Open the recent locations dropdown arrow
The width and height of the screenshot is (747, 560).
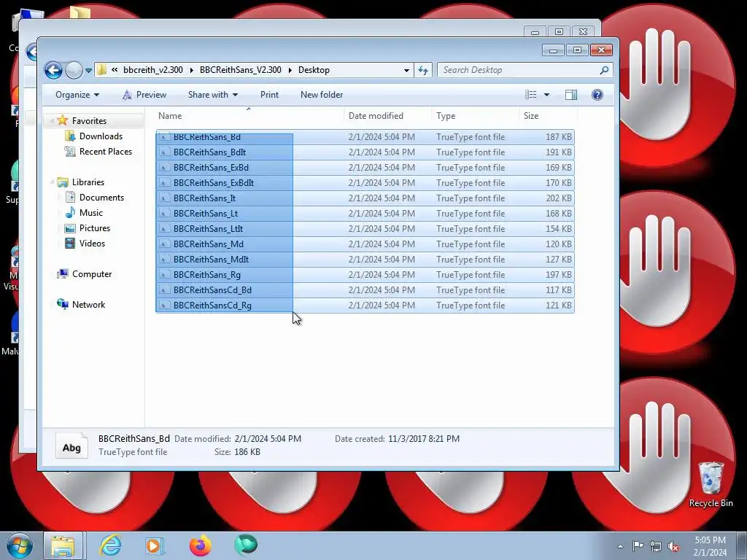(x=88, y=71)
